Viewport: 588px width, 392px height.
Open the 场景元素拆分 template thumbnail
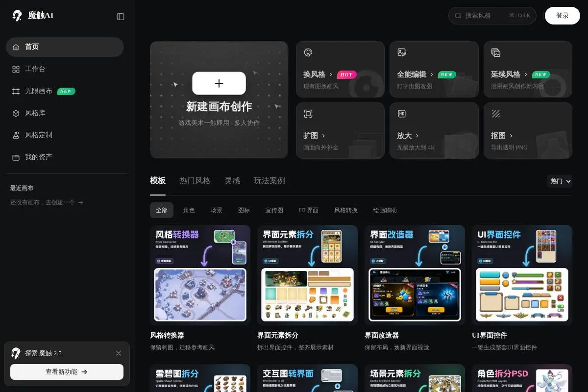415,378
